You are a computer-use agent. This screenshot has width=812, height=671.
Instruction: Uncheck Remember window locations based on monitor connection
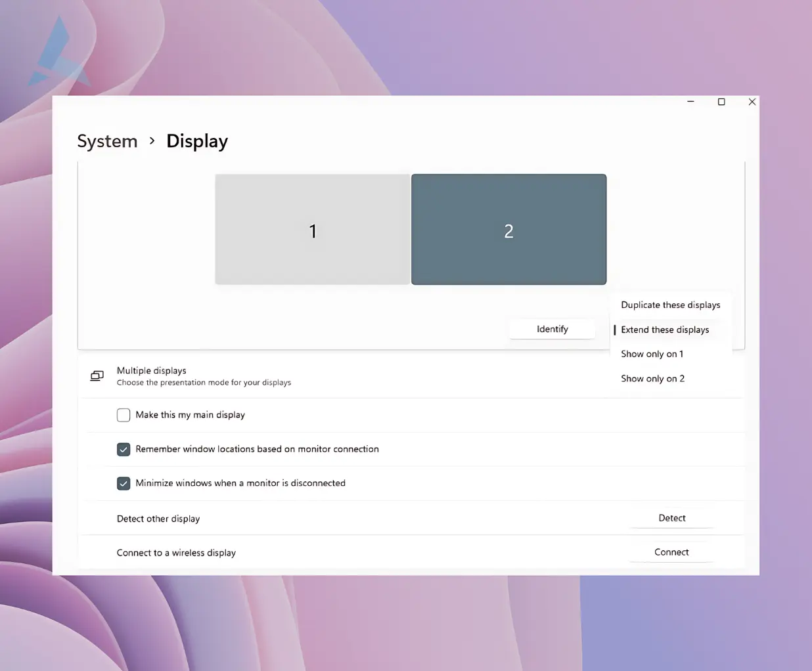pyautogui.click(x=124, y=449)
